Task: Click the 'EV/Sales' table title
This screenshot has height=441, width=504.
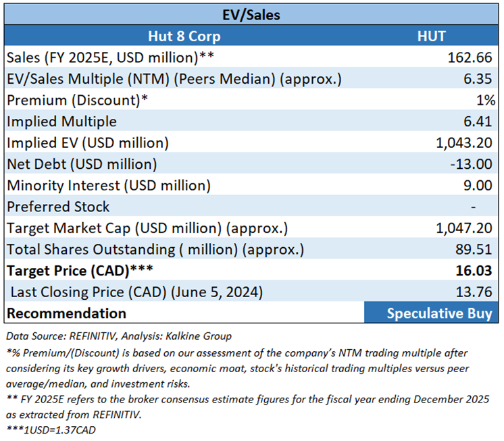Action: coord(251,15)
